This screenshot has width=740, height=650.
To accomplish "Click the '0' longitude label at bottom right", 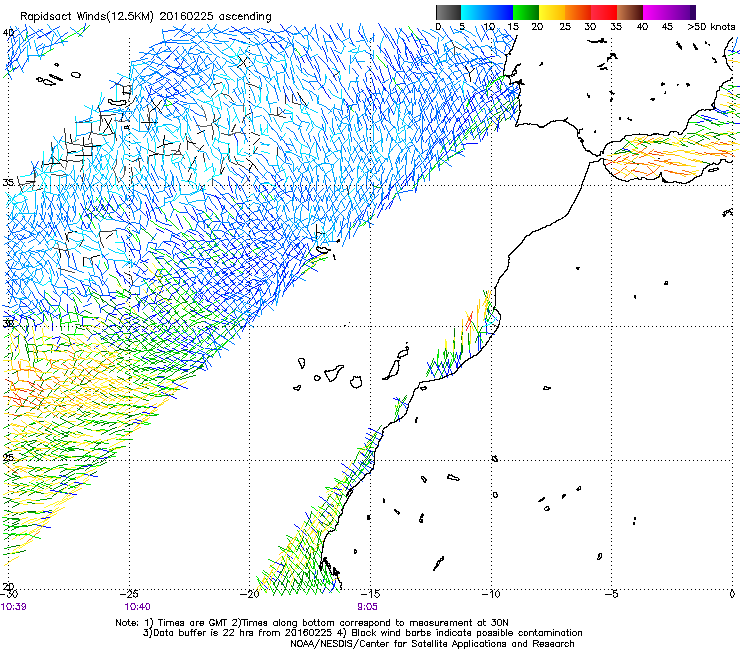I will pyautogui.click(x=732, y=594).
